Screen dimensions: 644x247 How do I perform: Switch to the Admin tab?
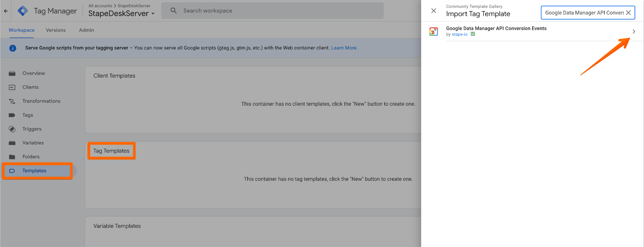86,30
